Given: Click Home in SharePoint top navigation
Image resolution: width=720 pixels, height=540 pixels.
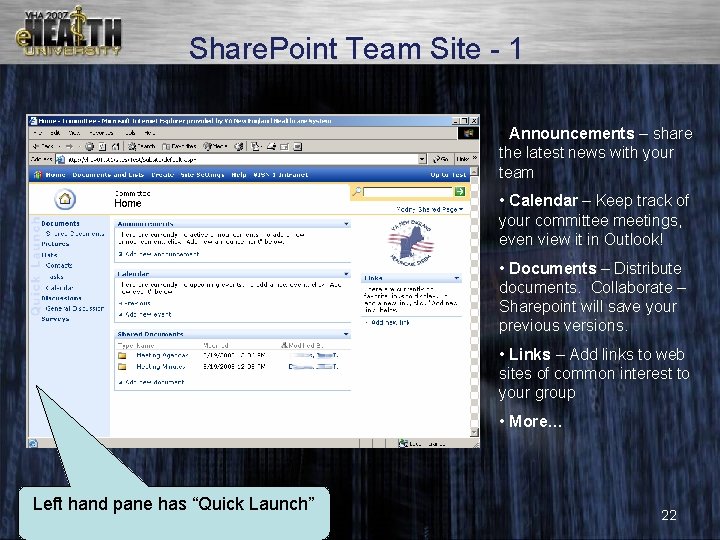Looking at the screenshot, I should (x=56, y=174).
